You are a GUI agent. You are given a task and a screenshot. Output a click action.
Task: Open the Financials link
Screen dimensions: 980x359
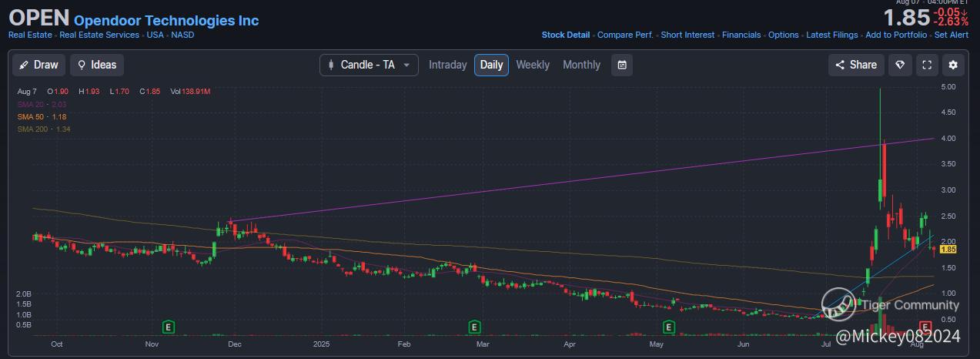click(x=741, y=35)
